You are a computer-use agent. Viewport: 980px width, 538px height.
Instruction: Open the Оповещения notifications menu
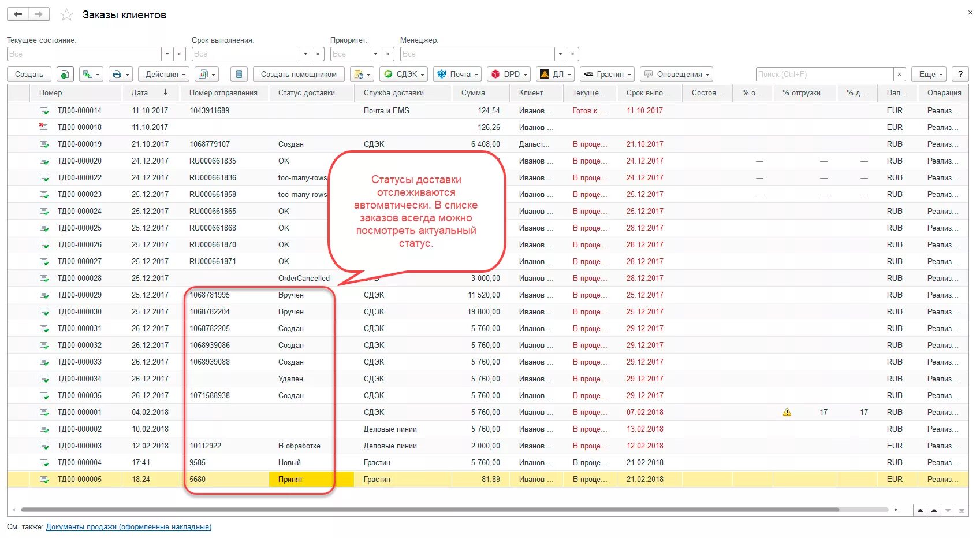[676, 74]
